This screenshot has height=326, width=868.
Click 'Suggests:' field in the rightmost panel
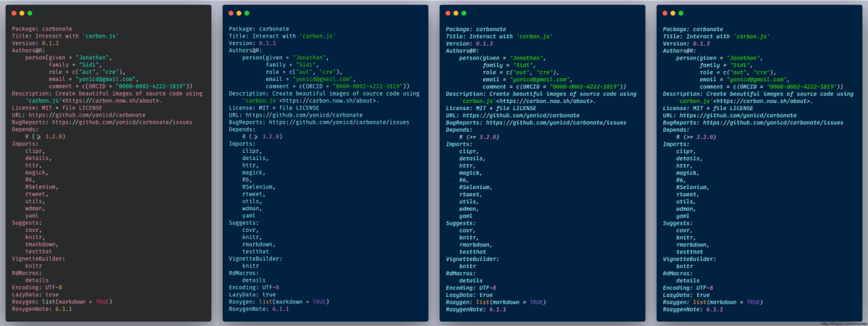pyautogui.click(x=678, y=223)
